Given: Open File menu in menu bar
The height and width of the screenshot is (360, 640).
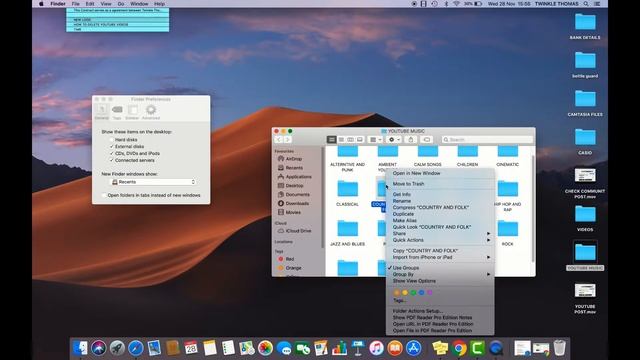Looking at the screenshot, I should click(76, 4).
